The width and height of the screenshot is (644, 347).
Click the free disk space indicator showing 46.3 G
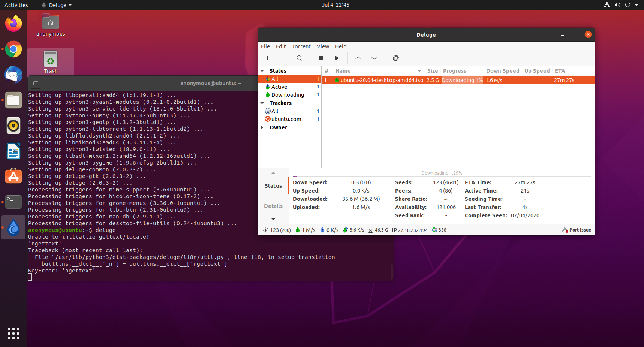pos(378,230)
